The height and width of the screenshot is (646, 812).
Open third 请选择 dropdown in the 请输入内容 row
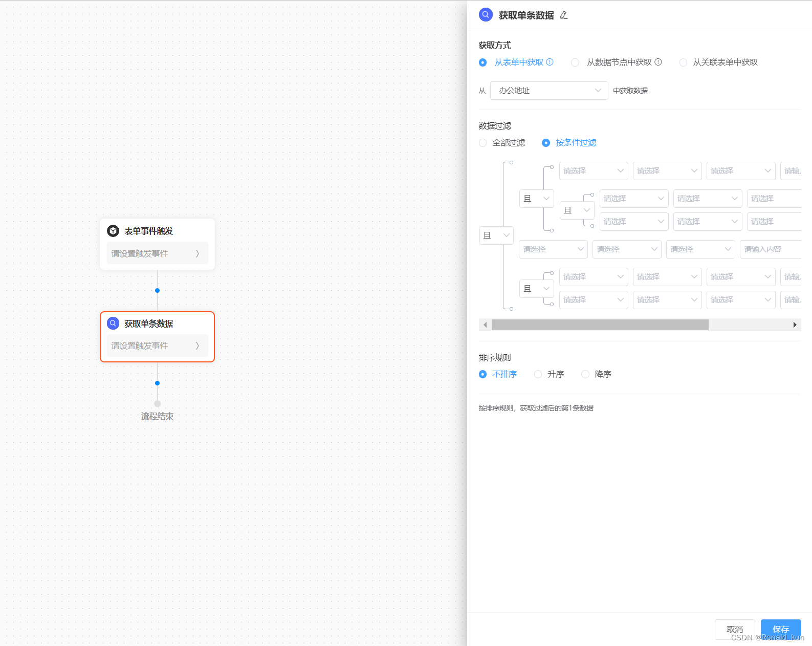click(700, 249)
